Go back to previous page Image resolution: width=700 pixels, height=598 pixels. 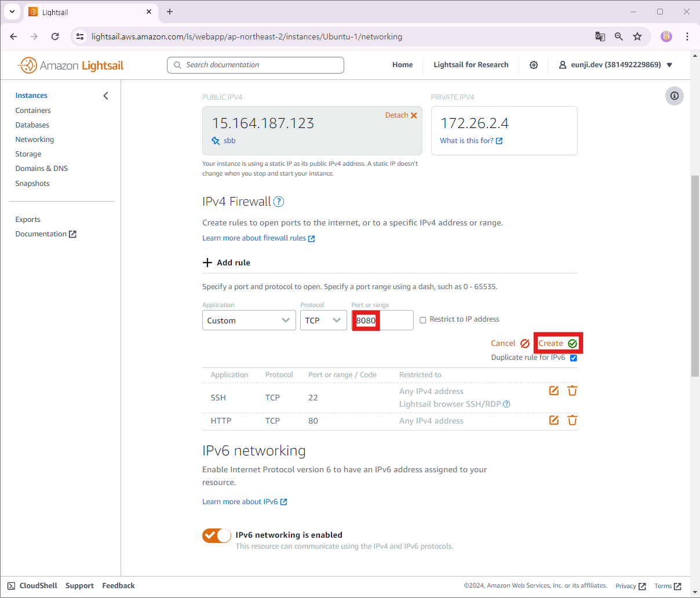click(13, 37)
